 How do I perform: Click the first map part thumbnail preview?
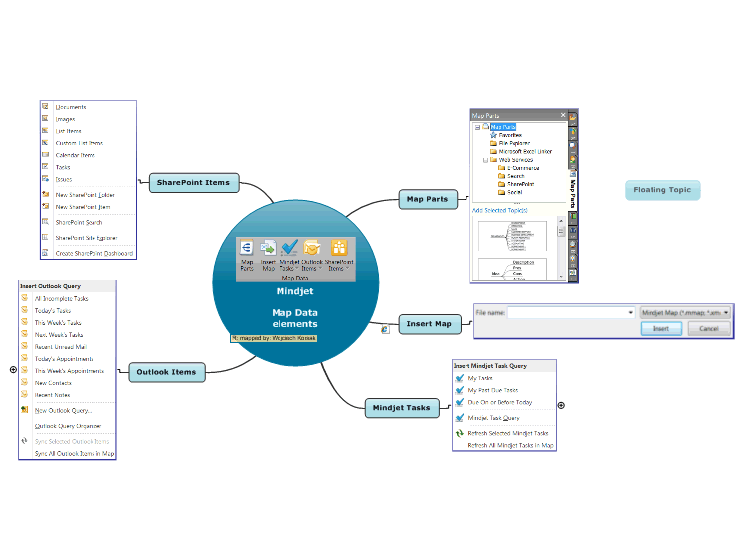click(x=513, y=236)
